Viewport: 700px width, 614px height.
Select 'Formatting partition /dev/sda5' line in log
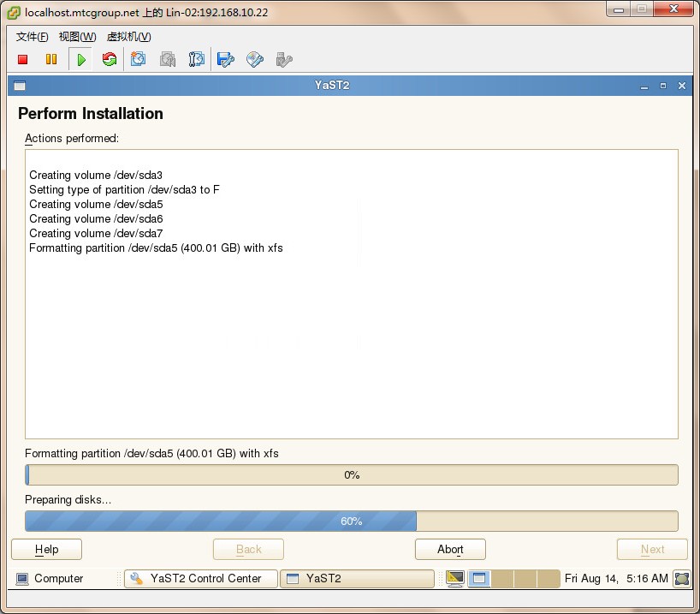click(x=156, y=248)
